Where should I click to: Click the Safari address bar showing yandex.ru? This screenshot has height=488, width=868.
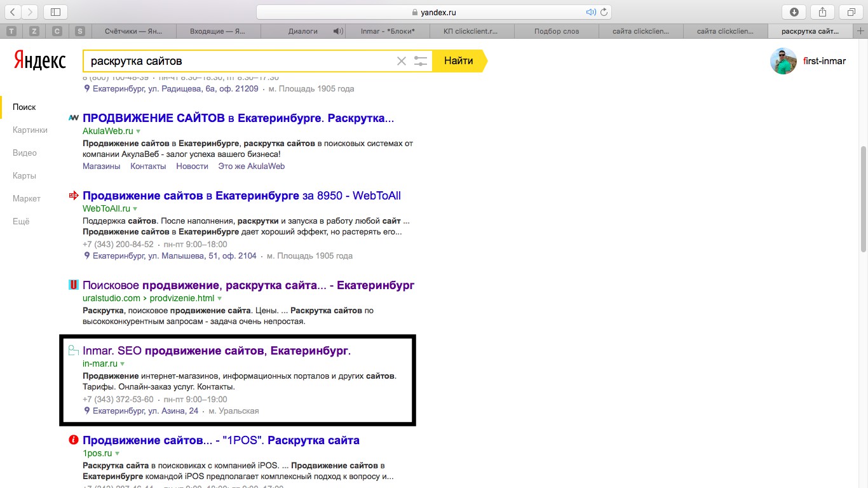click(x=434, y=12)
